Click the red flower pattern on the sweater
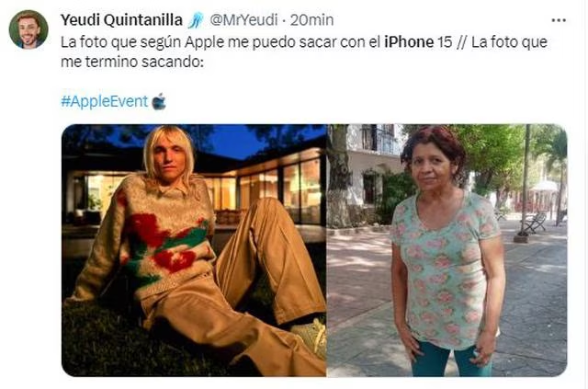This screenshot has width=588, height=389. [x=148, y=229]
